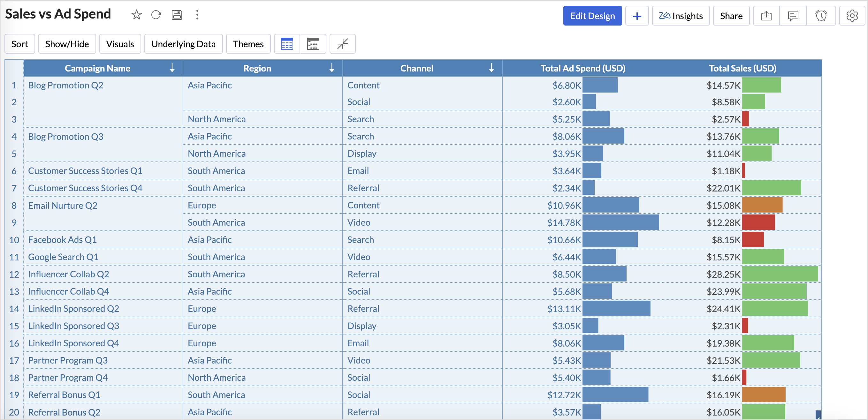This screenshot has height=420, width=868.
Task: Open the Show/Hide menu
Action: (67, 44)
